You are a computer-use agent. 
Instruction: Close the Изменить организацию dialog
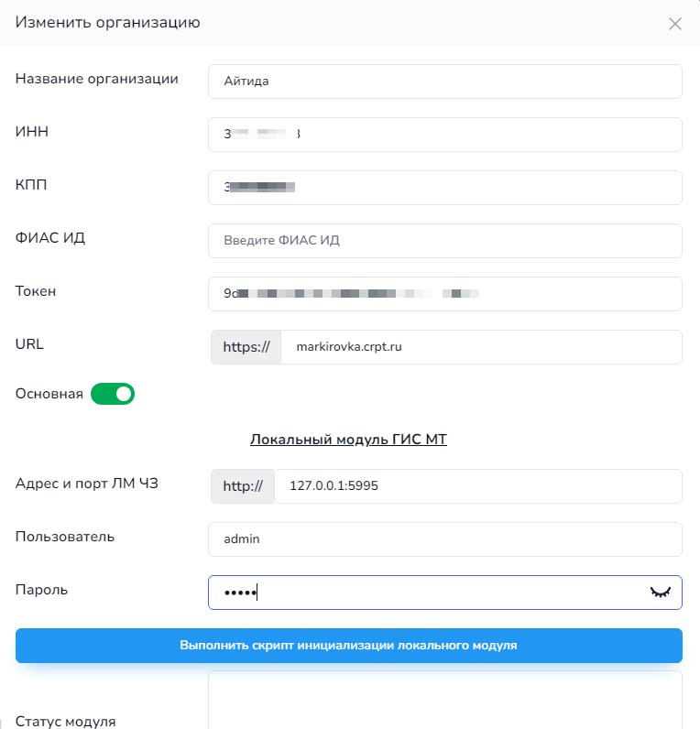675,24
